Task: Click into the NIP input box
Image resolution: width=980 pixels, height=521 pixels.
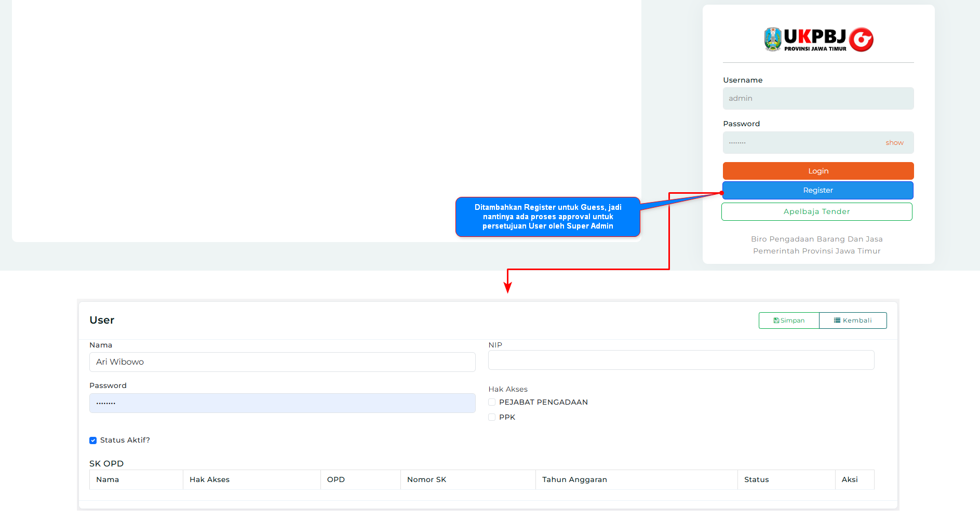Action: (681, 360)
